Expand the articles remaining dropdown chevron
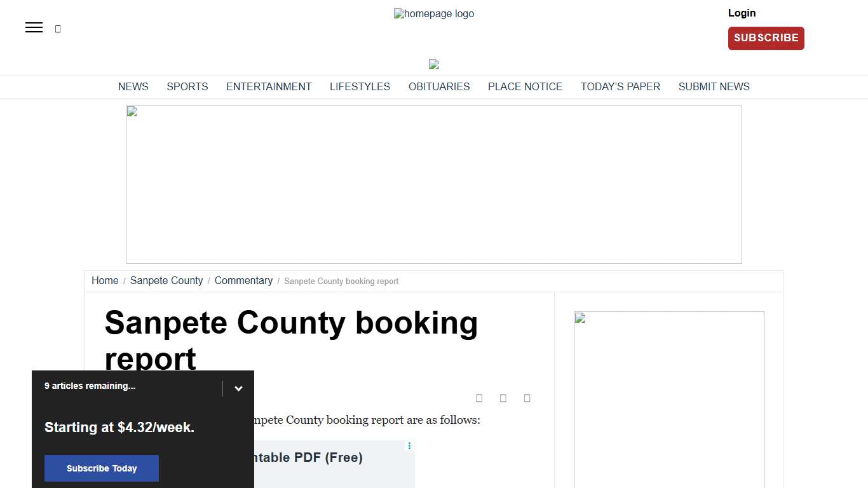The height and width of the screenshot is (488, 868). click(x=239, y=388)
